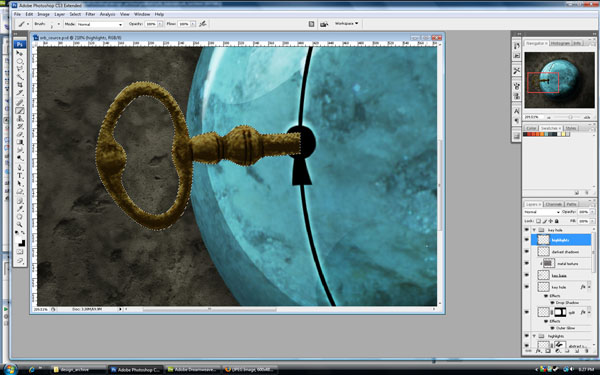Select the Crop tool
Screen dimensions: 600x375
[x=20, y=85]
